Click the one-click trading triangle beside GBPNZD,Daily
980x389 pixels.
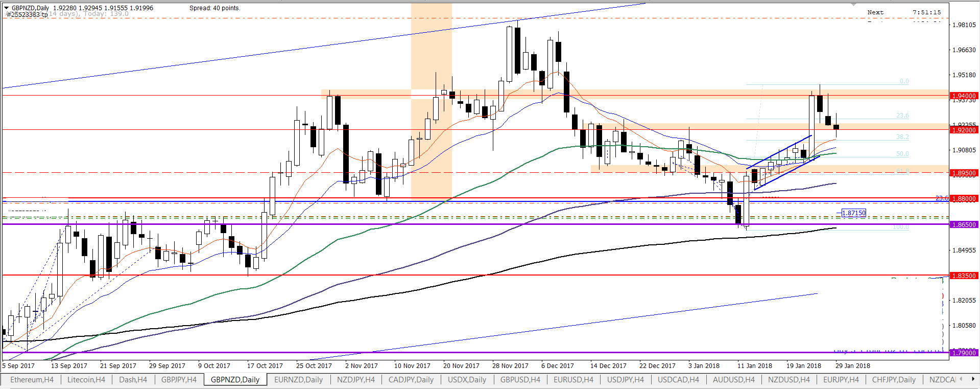point(7,8)
